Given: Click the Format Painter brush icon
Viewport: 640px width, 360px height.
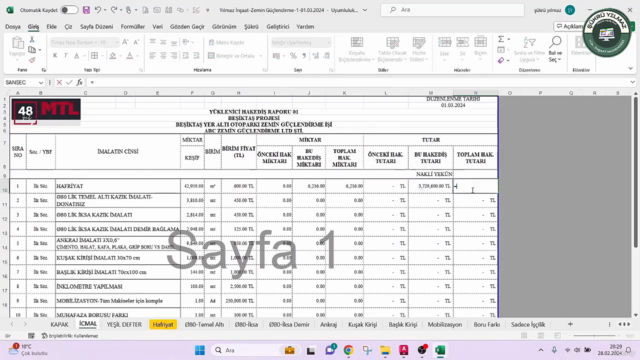Looking at the screenshot, I should pos(32,60).
